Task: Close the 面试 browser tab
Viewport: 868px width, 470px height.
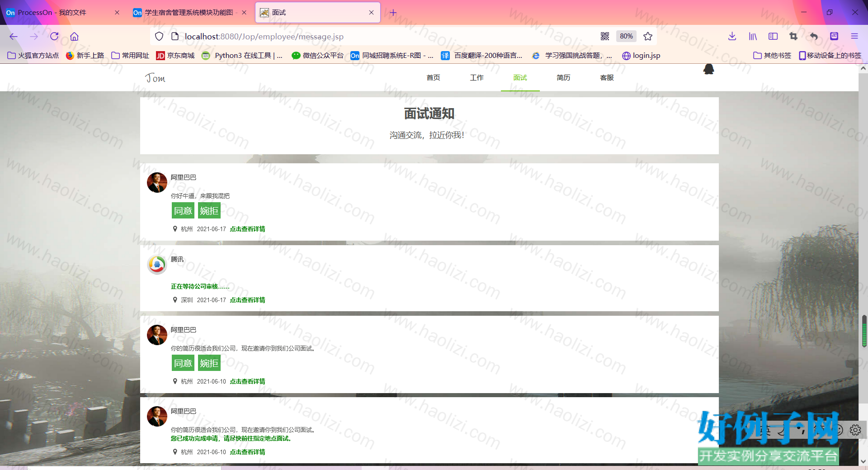Action: 371,13
